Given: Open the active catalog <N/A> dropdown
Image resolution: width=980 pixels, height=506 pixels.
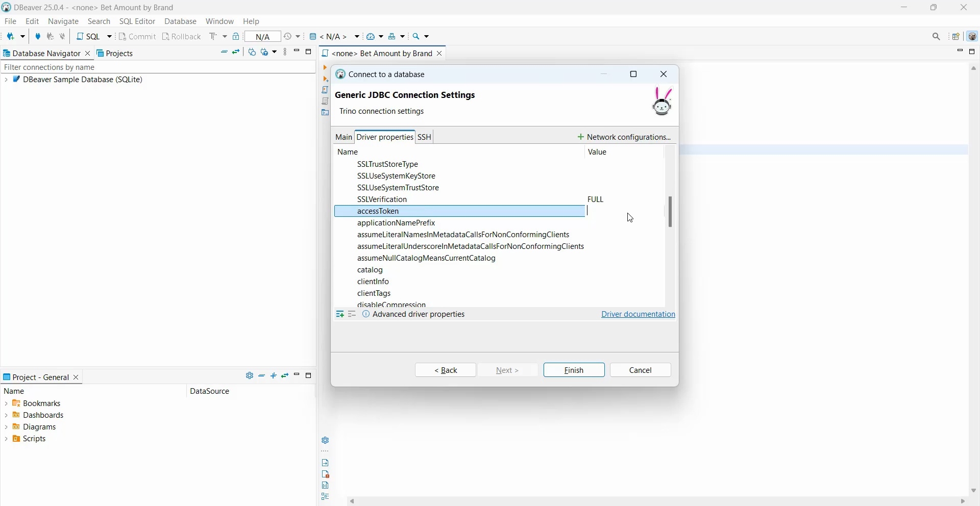Looking at the screenshot, I should [x=337, y=36].
